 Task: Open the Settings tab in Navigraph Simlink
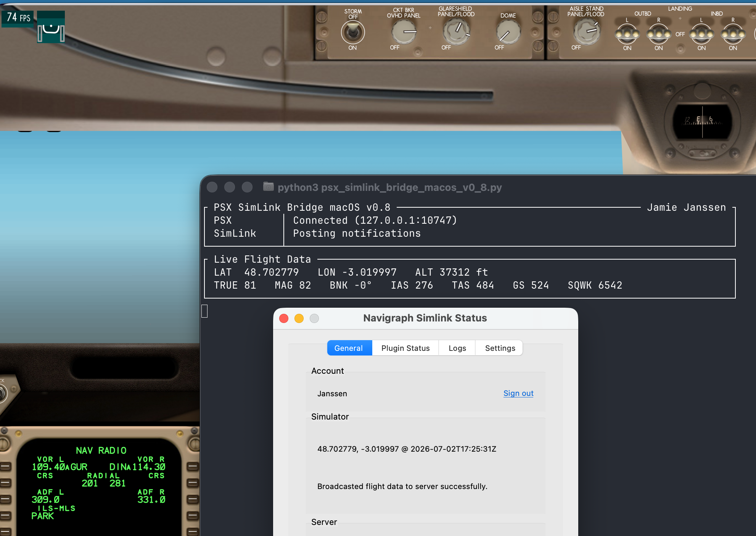500,348
